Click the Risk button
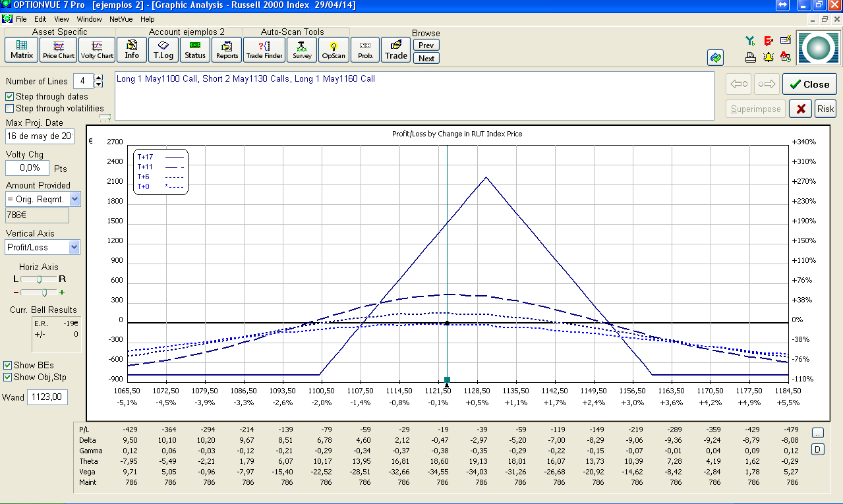Image resolution: width=843 pixels, height=504 pixels. tap(825, 109)
